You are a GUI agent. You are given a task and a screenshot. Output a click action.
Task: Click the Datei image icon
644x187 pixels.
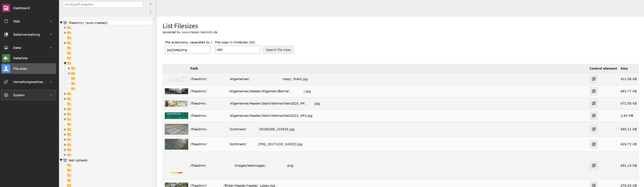click(6, 48)
